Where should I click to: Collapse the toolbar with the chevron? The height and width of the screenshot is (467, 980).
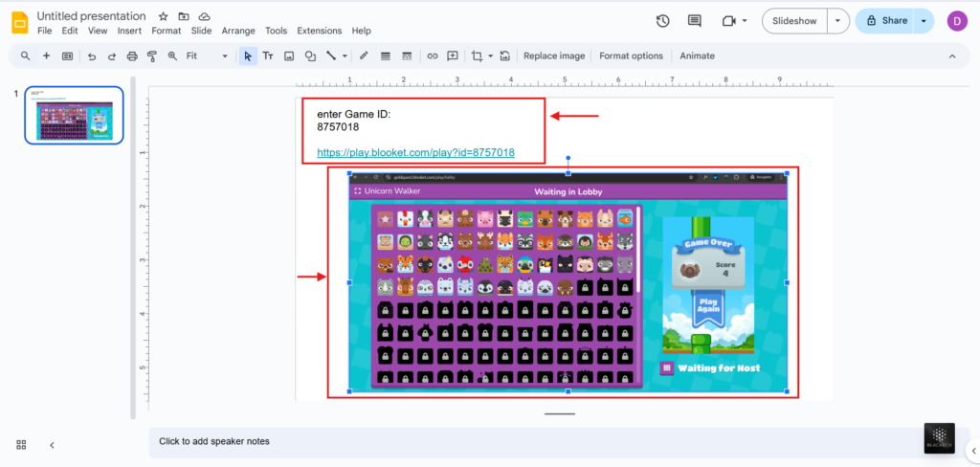[x=951, y=56]
